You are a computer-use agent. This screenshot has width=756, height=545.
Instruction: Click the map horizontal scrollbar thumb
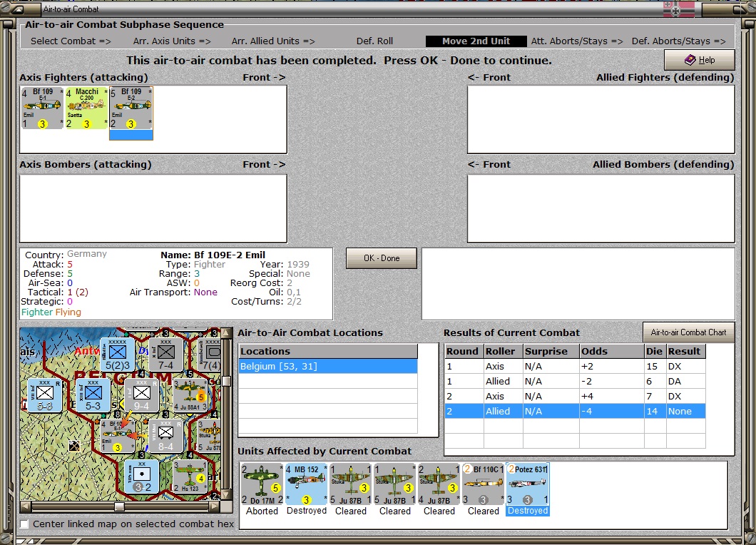tap(119, 506)
